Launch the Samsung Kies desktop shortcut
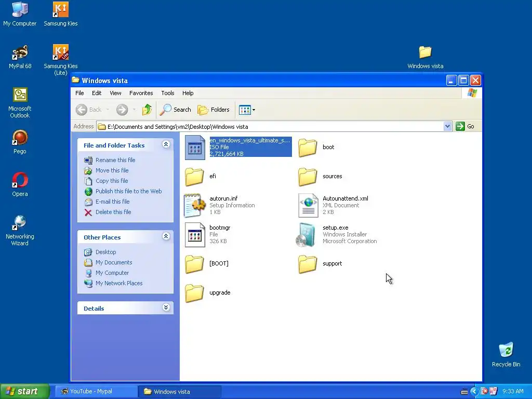 click(60, 14)
